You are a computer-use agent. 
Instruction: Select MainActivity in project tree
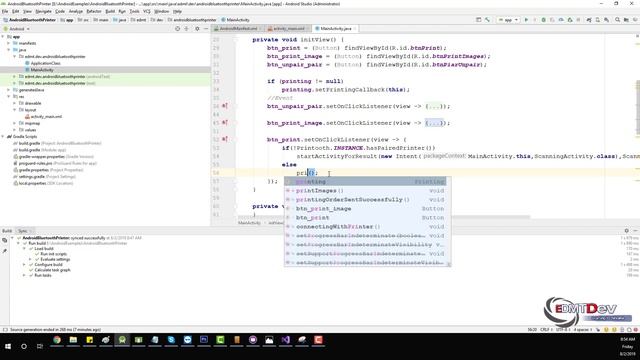pyautogui.click(x=42, y=70)
